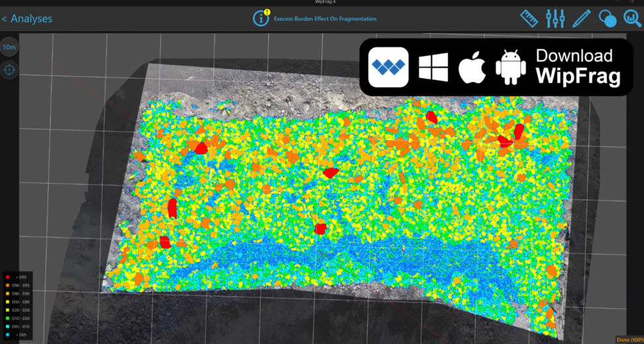644x344 pixels.
Task: Click the overlapping circles icon
Action: click(608, 18)
